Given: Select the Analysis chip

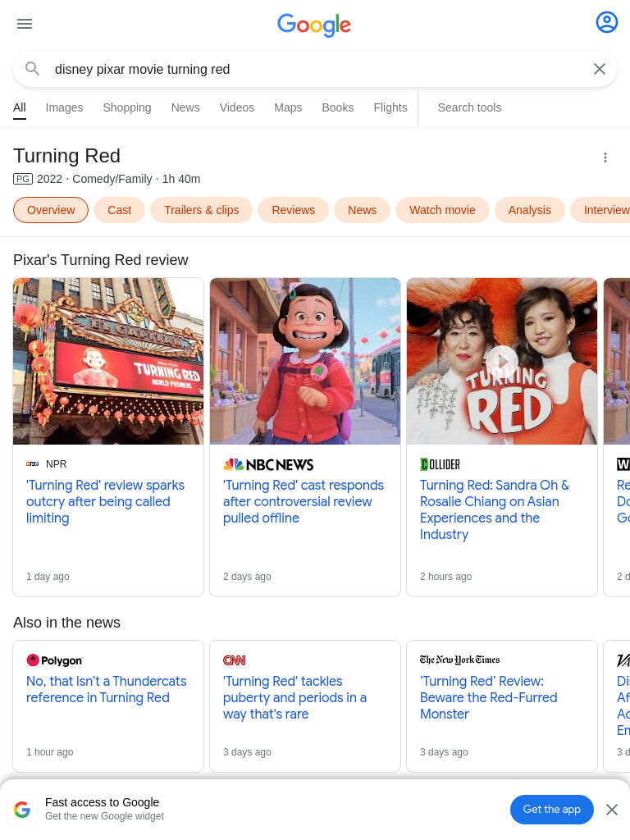Looking at the screenshot, I should click(529, 210).
